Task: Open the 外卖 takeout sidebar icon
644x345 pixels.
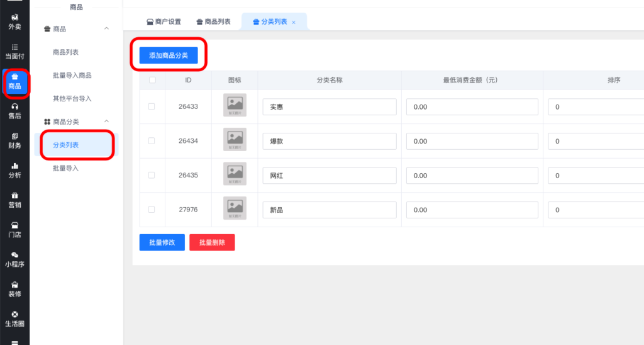Action: click(14, 21)
